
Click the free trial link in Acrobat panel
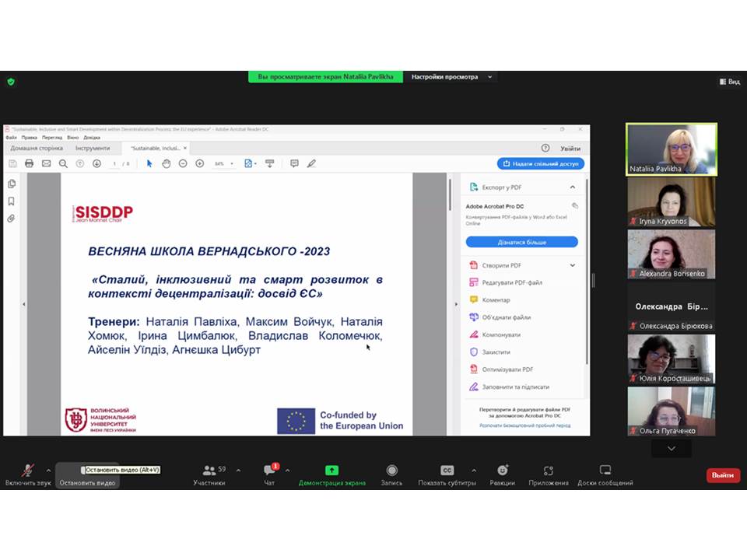coord(524,425)
